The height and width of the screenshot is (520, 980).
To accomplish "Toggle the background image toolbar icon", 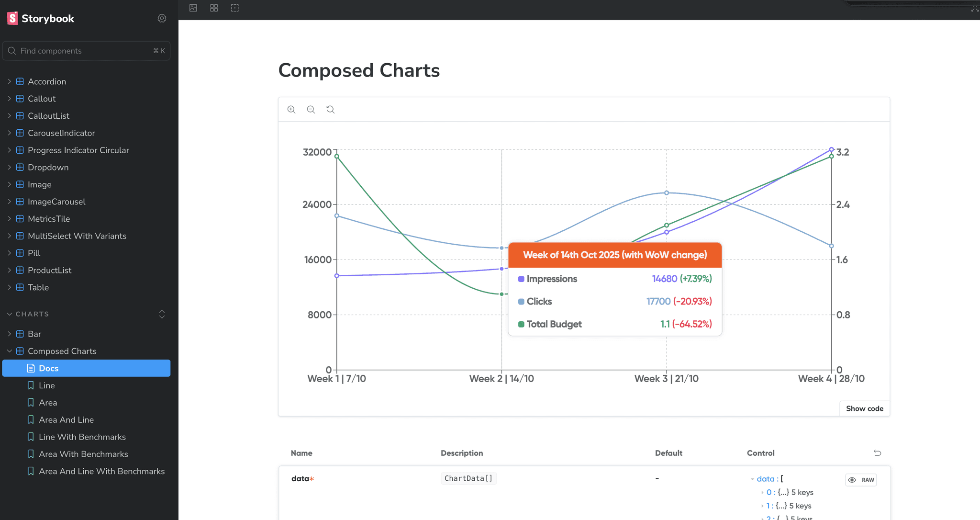I will tap(193, 8).
